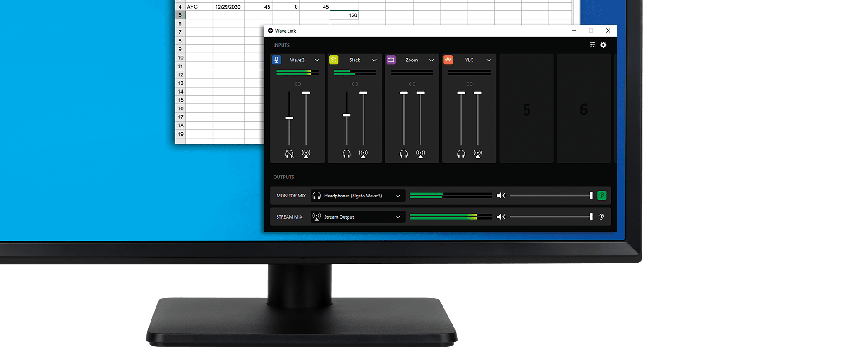Mute the Stream Mix speaker icon
Viewport: 868px width, 347px height.
tap(501, 217)
